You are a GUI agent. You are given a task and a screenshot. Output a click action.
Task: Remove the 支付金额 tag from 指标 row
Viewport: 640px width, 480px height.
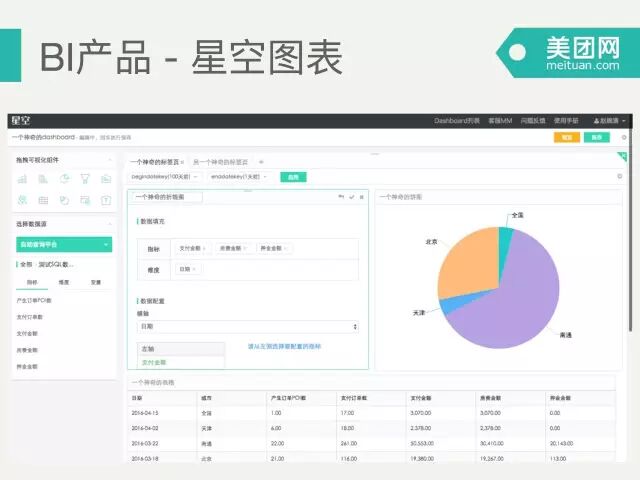pos(204,248)
